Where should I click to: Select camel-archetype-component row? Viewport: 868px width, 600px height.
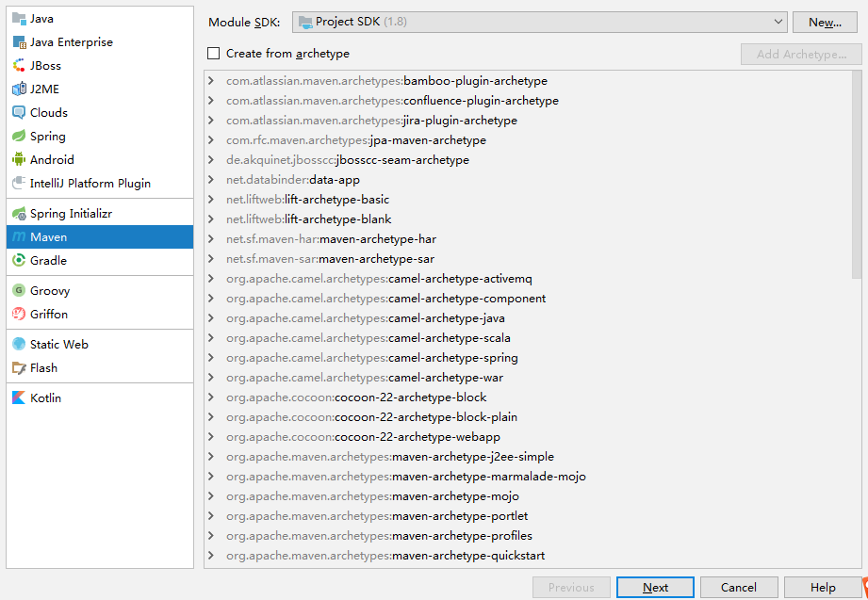click(x=528, y=299)
